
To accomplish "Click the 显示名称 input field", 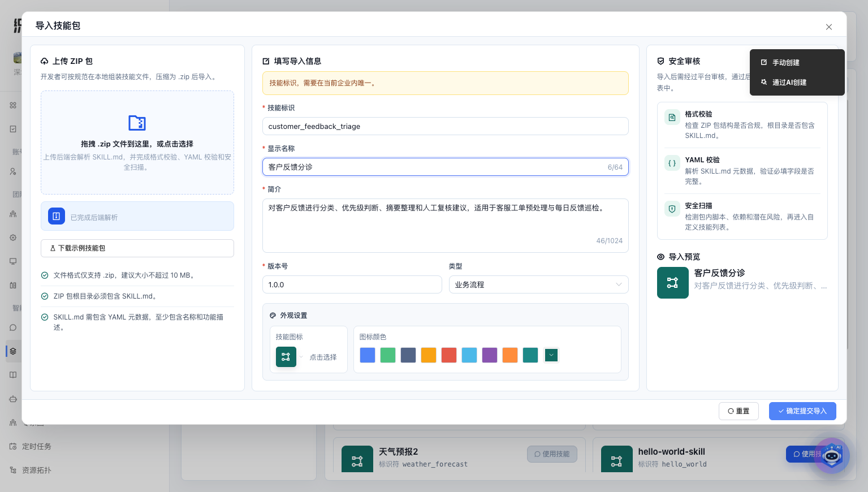I will point(446,167).
